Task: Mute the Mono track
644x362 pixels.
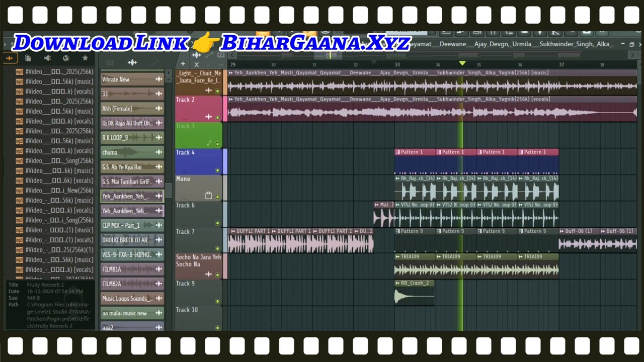Action: (217, 197)
